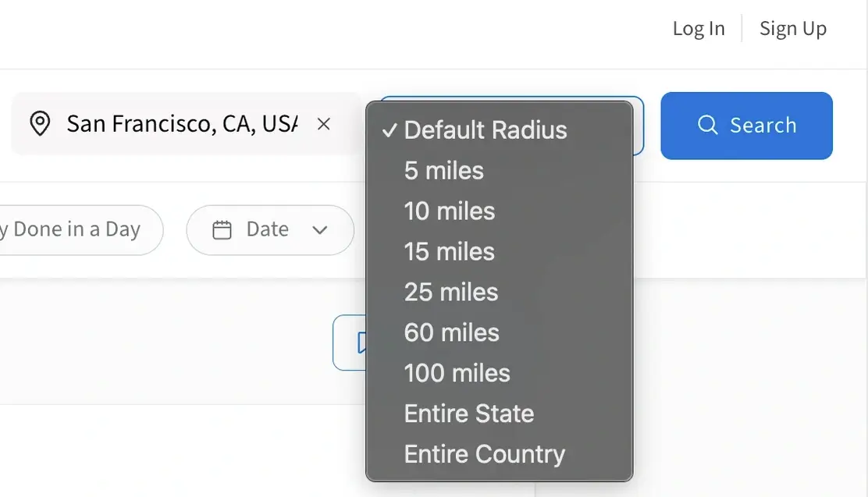Click the calendar icon inside the Date filter
This screenshot has width=868, height=497.
pos(222,229)
